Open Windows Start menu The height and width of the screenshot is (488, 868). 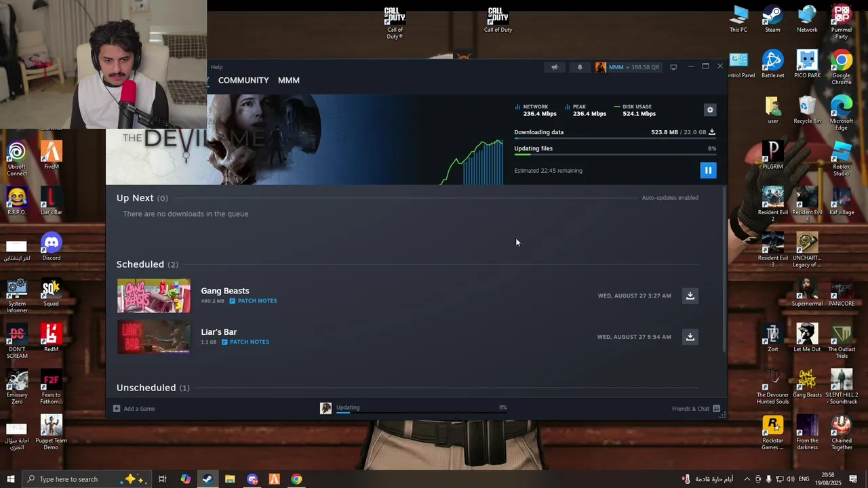click(10, 479)
